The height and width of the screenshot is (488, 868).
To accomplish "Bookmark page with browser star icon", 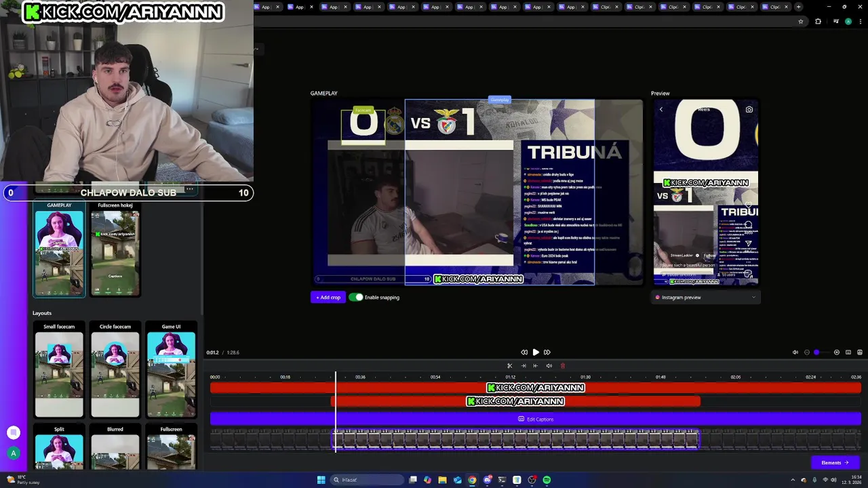I will pos(801,21).
